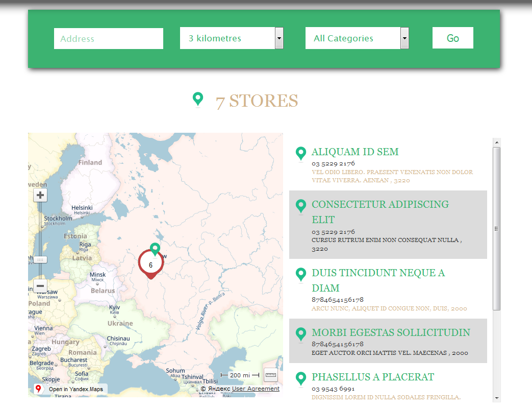The image size is (532, 409).
Task: Click the map ruler measurement tool
Action: coord(271,375)
